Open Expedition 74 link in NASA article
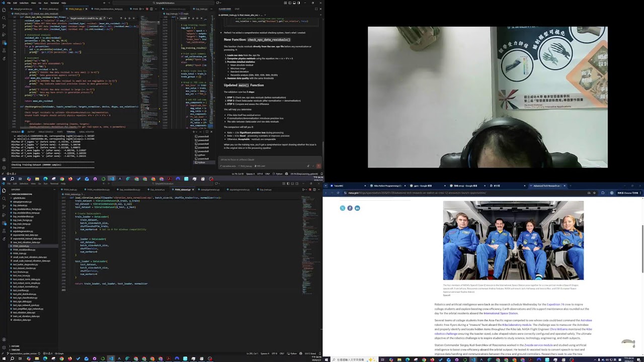Viewport: 644px width, 362px height. click(x=555, y=304)
